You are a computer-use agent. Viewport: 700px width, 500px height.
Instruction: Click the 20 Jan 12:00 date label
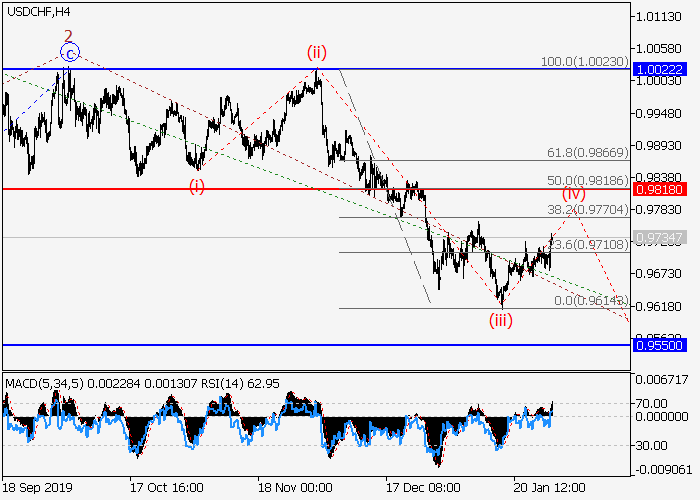pyautogui.click(x=551, y=488)
